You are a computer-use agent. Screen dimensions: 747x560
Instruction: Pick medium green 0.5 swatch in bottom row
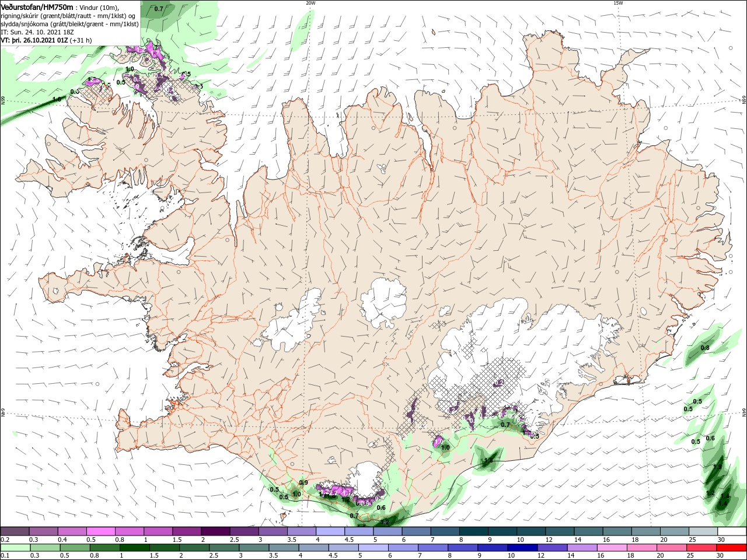75,548
